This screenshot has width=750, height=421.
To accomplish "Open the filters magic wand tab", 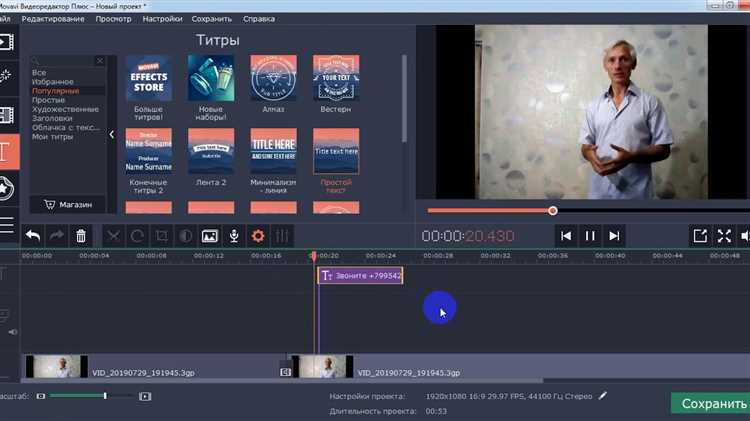I will 6,76.
